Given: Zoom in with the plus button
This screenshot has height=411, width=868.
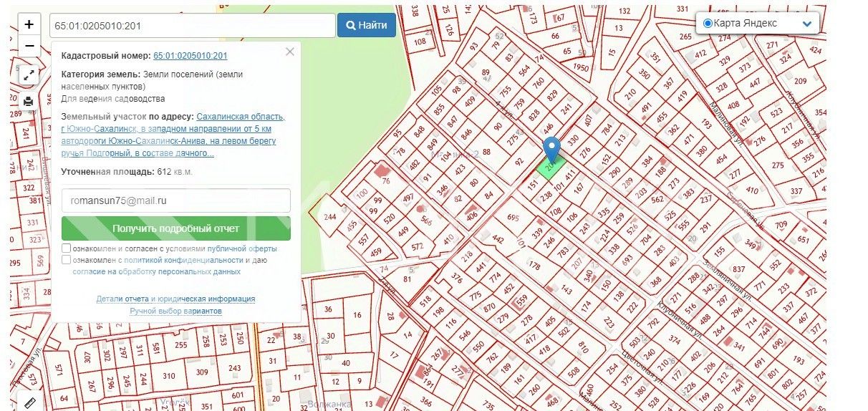Looking at the screenshot, I should [29, 24].
